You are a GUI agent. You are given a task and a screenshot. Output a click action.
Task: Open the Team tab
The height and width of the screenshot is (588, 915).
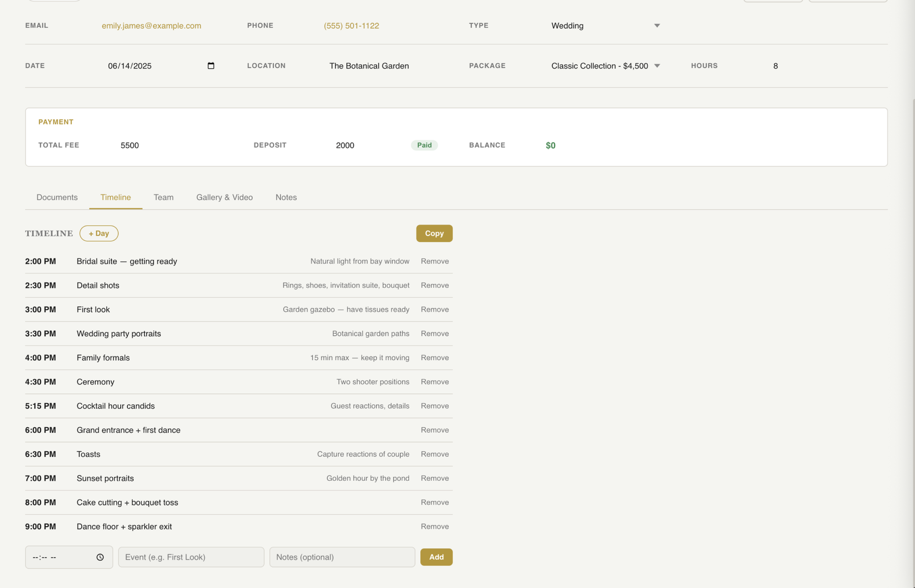pyautogui.click(x=163, y=197)
